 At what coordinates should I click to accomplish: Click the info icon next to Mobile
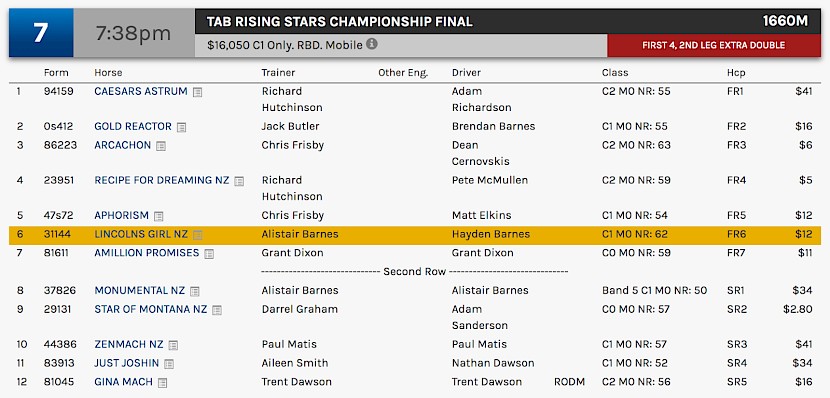372,44
